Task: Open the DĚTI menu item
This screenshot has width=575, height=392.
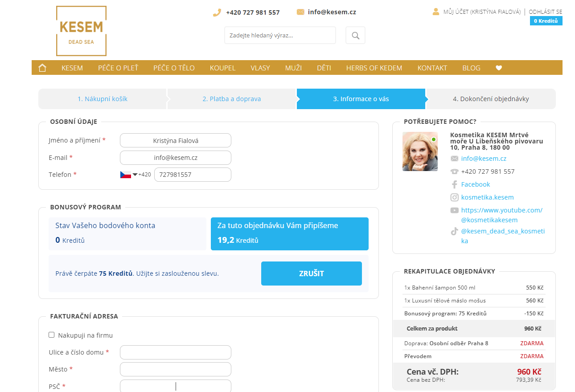Action: coord(324,68)
